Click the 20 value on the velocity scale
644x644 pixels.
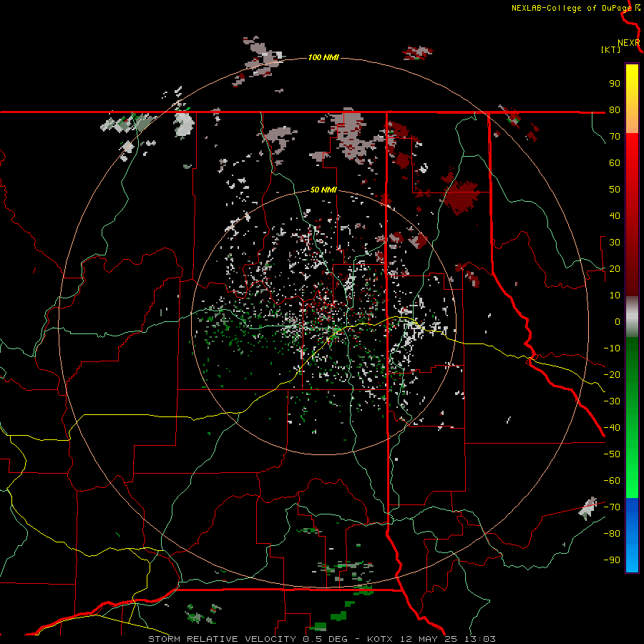(x=615, y=268)
